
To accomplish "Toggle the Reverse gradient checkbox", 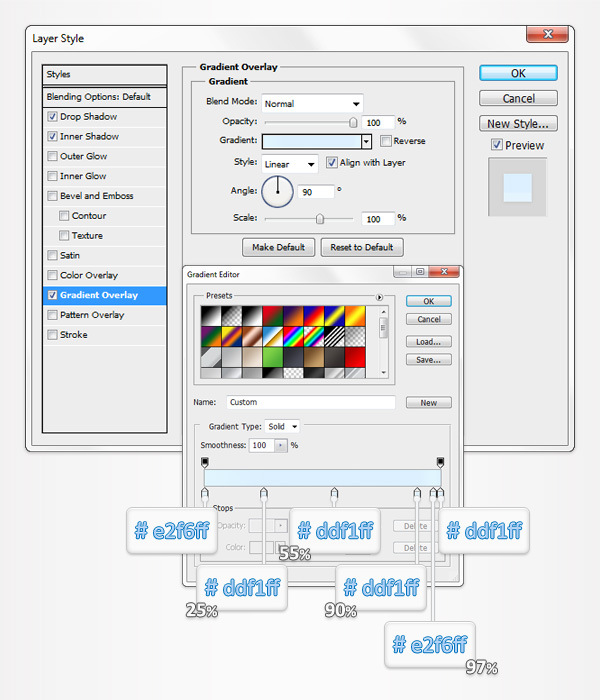I will pyautogui.click(x=386, y=141).
